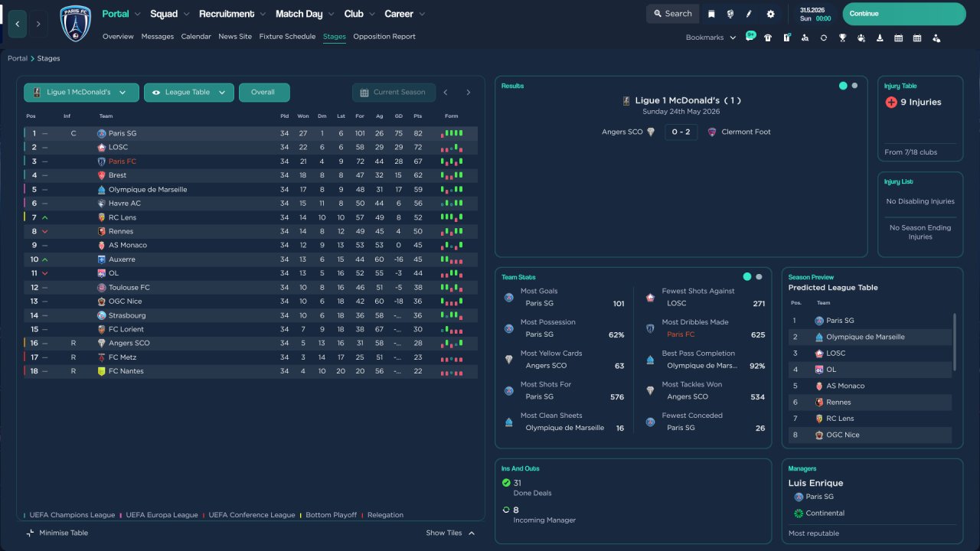
Task: Expand the Match Day menu
Action: click(x=305, y=14)
